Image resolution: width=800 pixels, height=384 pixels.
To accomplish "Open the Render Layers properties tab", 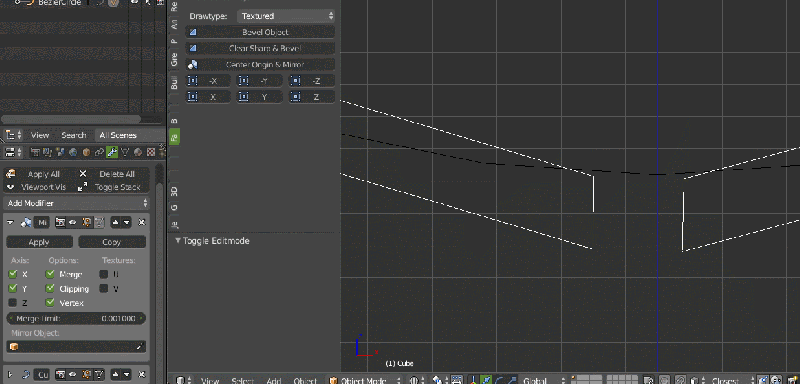I will pos(47,152).
